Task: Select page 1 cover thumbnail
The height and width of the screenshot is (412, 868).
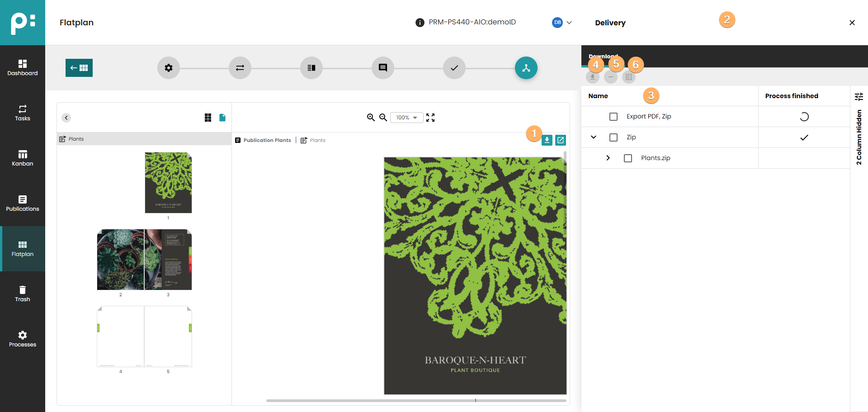Action: coord(168,183)
